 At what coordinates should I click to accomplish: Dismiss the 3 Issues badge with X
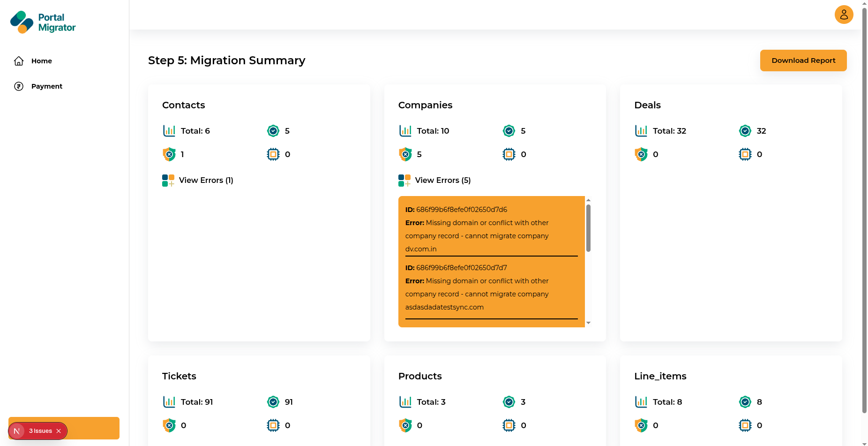coord(59,431)
